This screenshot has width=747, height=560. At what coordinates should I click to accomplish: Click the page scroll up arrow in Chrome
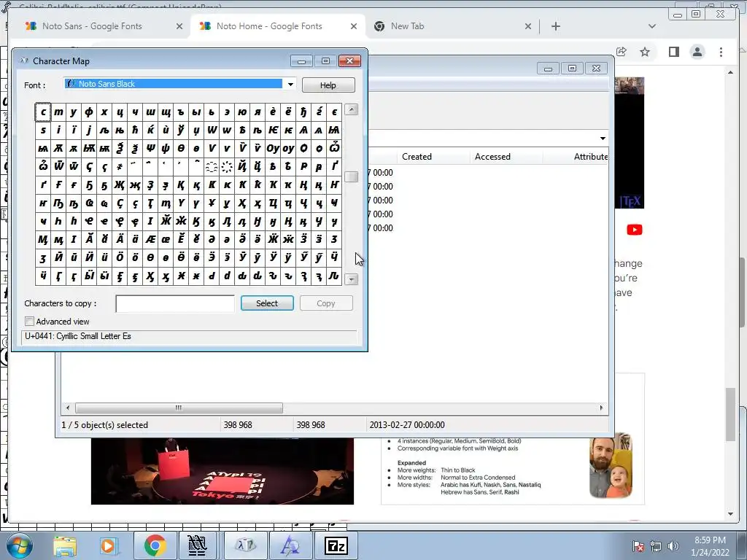pyautogui.click(x=730, y=72)
